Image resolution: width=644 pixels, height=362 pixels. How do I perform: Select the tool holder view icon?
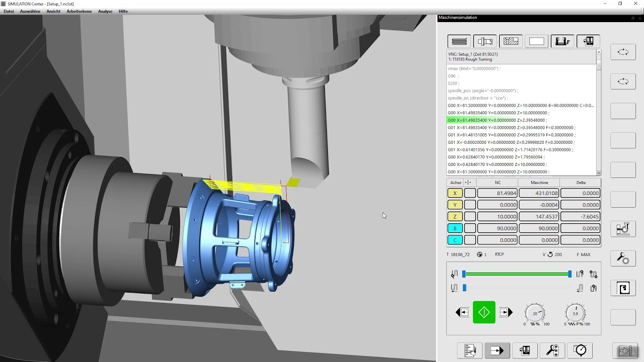tap(485, 41)
